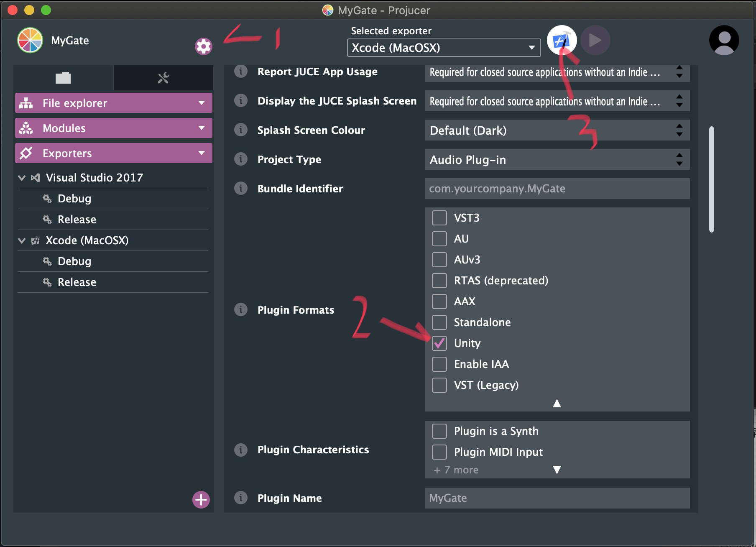Screen dimensions: 756x547
Task: Click the vertical scrollbar in settings panel
Action: point(711,179)
